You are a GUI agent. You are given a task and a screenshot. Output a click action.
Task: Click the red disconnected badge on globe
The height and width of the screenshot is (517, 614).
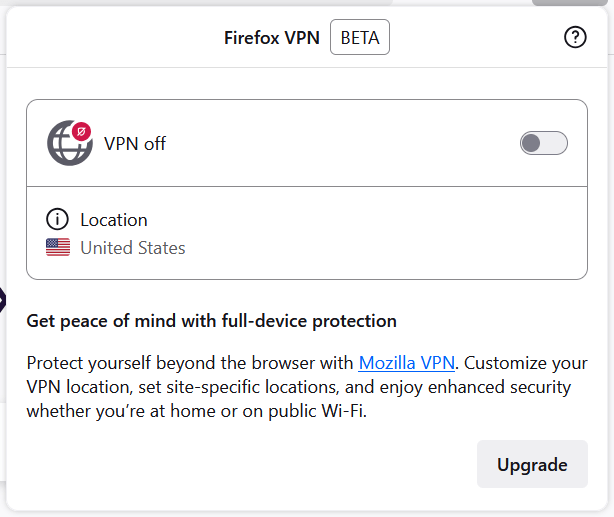(x=82, y=131)
